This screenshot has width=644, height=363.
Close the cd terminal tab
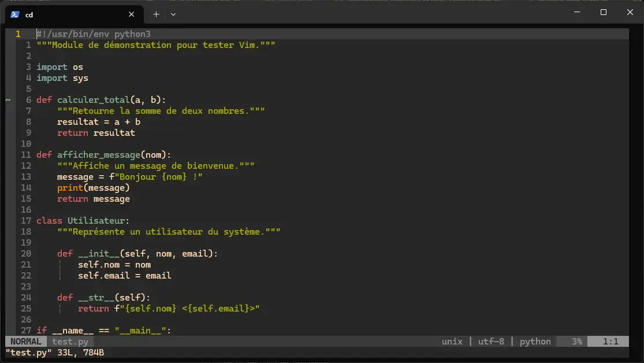tap(131, 14)
